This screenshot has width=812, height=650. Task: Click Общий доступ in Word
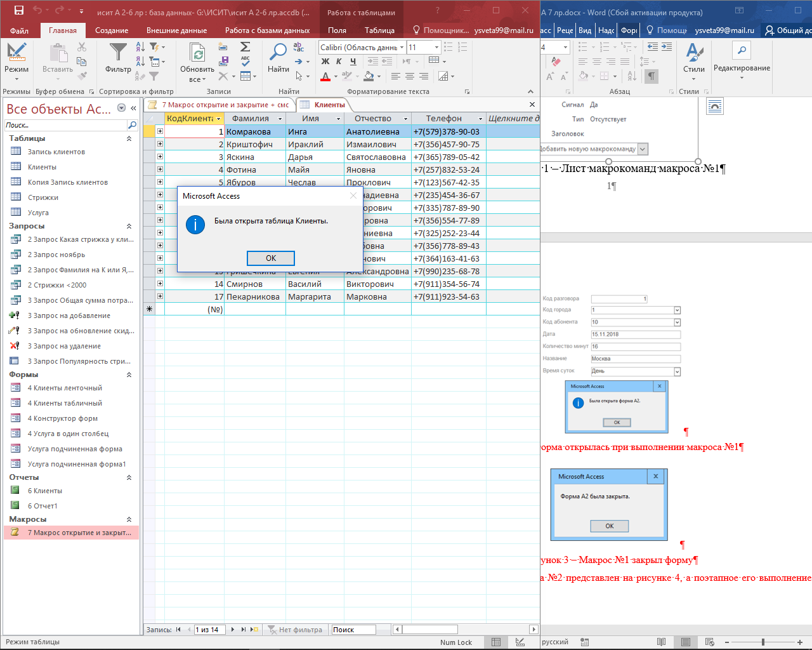787,30
